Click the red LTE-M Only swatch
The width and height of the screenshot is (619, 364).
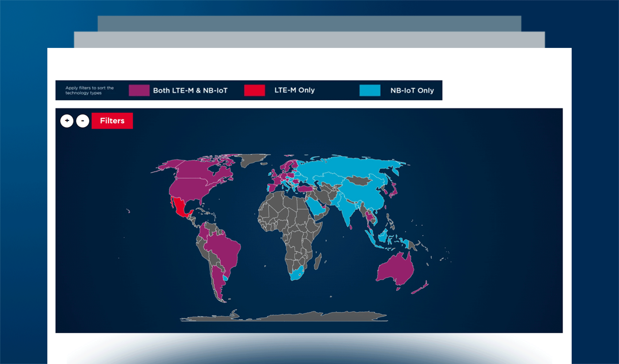(255, 90)
